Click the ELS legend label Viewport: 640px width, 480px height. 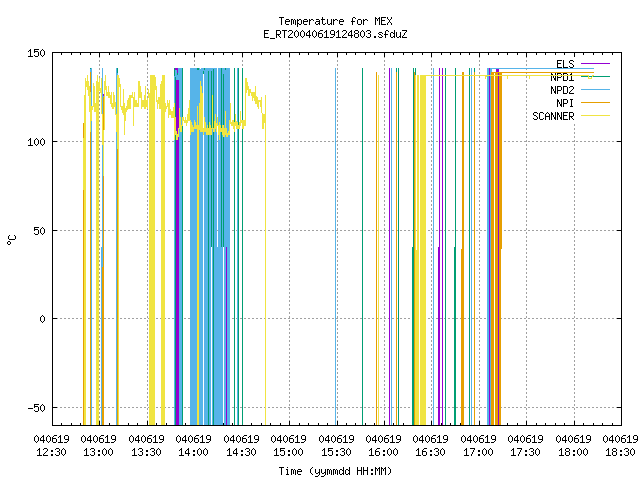[565, 64]
